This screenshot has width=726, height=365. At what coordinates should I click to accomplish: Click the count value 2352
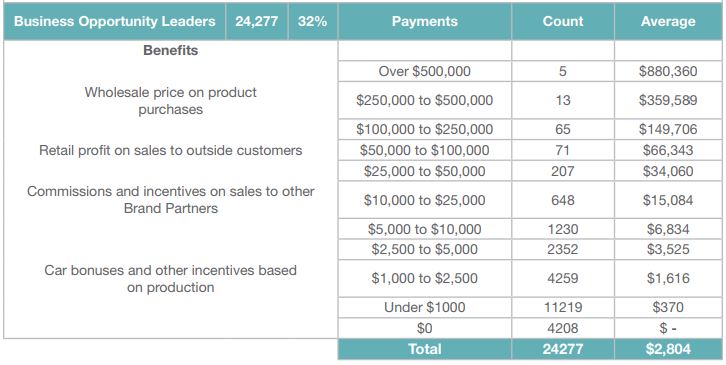point(563,249)
